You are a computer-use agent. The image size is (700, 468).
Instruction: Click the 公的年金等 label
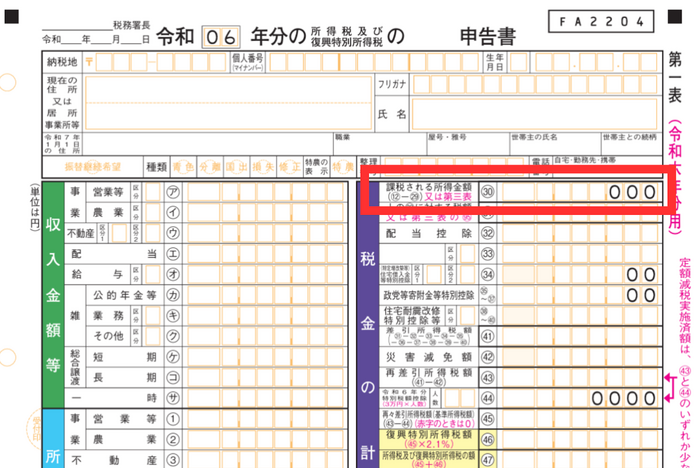click(x=125, y=295)
